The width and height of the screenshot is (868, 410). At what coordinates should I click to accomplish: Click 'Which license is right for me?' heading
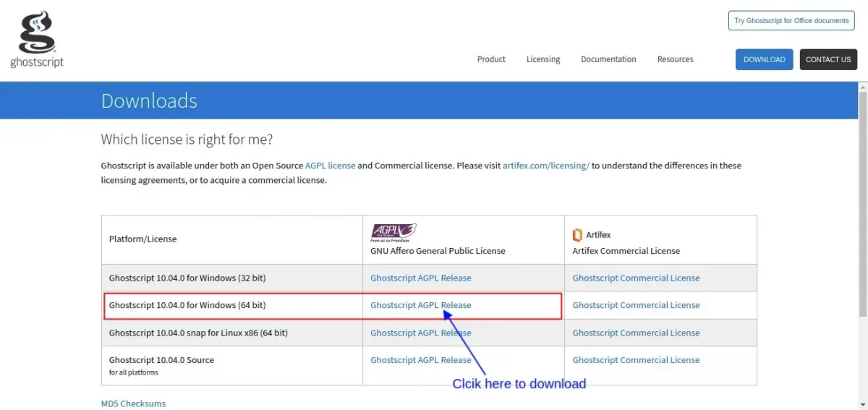point(187,139)
